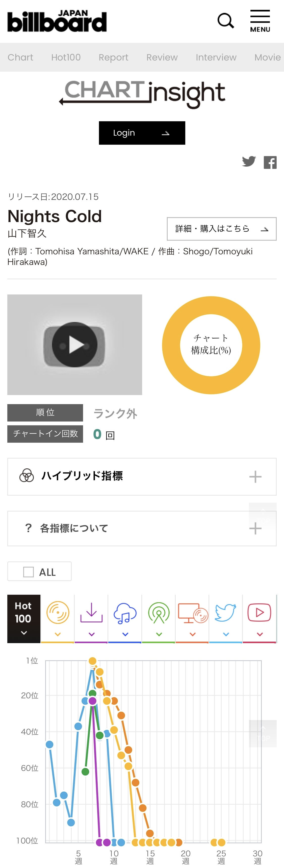Open the Interview tab
284x868 pixels.
point(216,57)
